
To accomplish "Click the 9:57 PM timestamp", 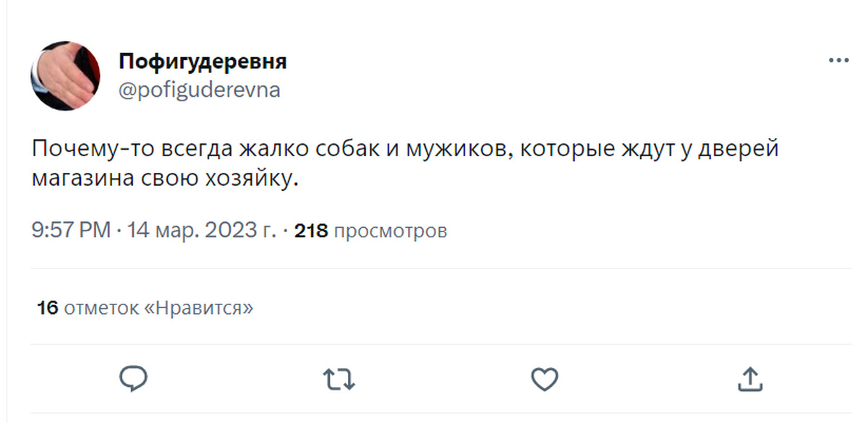I will coord(71,231).
